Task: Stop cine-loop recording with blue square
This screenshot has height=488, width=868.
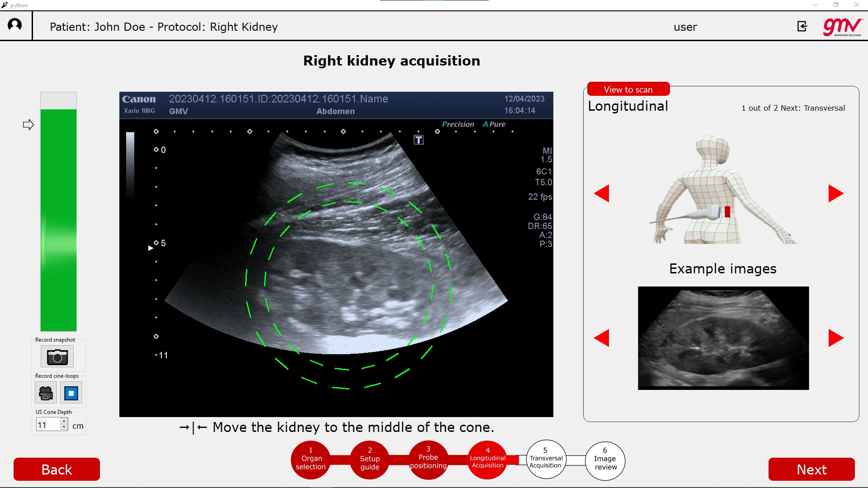Action: coord(71,393)
